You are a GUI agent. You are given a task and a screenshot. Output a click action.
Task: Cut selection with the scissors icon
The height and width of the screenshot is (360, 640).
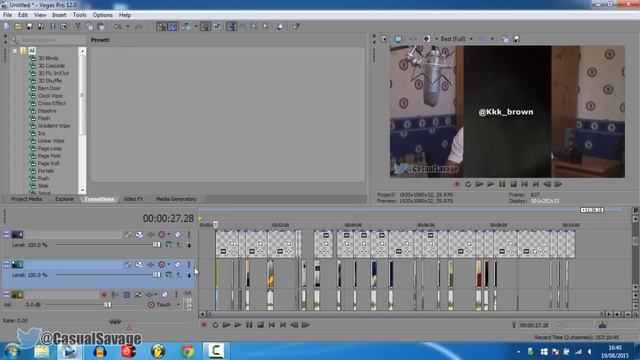[x=78, y=27]
